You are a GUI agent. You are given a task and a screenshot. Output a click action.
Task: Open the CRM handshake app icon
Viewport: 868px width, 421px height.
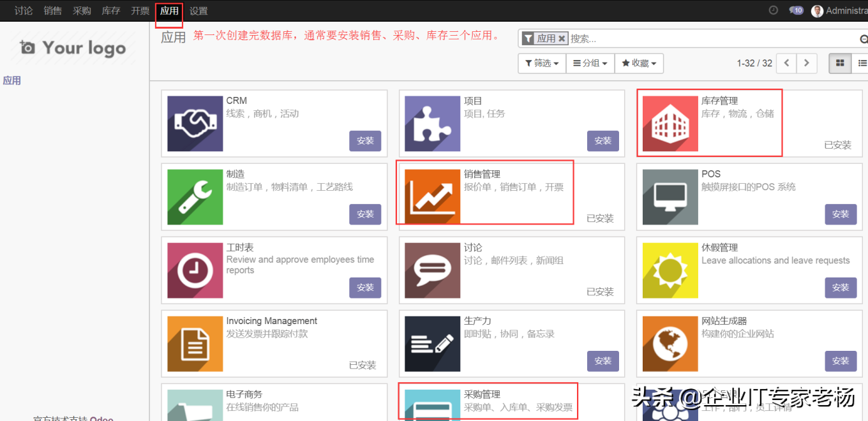pos(195,124)
